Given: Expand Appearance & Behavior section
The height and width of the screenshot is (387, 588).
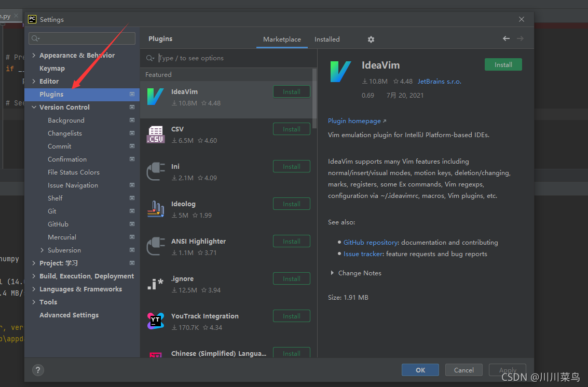Looking at the screenshot, I should click(x=34, y=55).
